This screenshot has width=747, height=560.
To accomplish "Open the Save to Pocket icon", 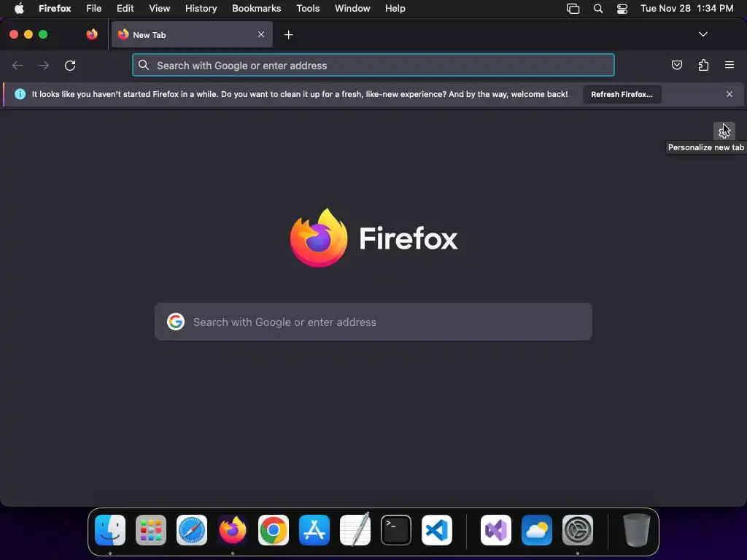I will pos(677,65).
